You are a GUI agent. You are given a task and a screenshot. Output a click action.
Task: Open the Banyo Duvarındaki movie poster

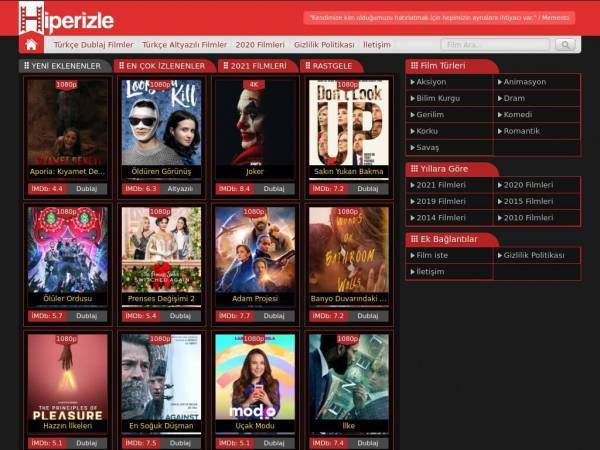point(349,250)
